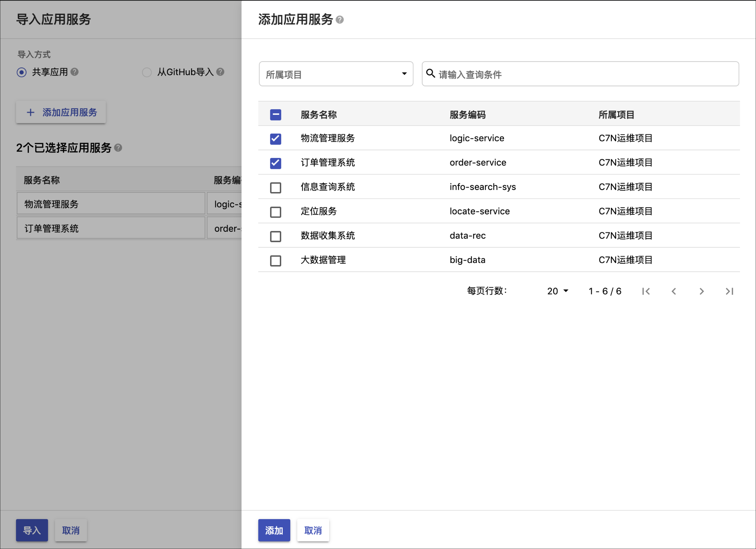Click order-service code cell
The height and width of the screenshot is (549, 756).
click(x=478, y=162)
